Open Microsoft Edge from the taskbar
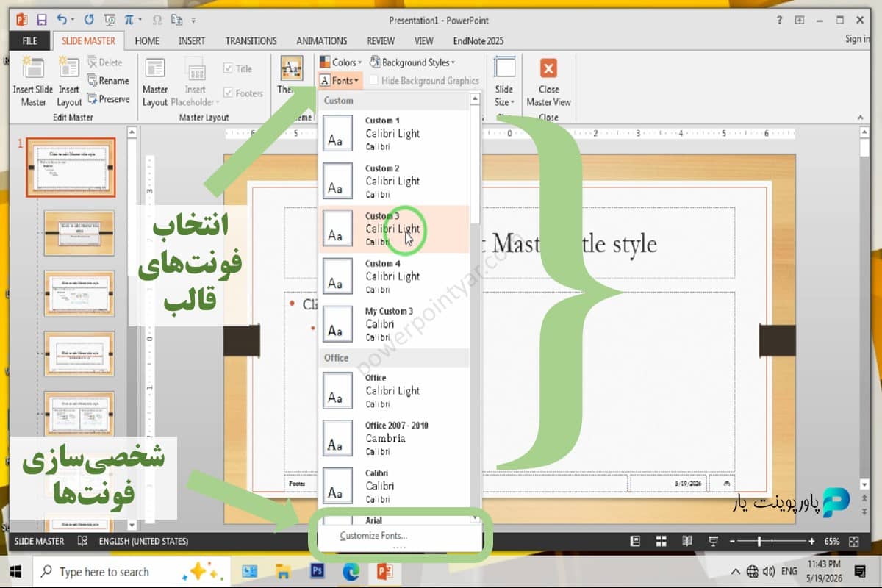This screenshot has height=588, width=882. click(x=351, y=571)
